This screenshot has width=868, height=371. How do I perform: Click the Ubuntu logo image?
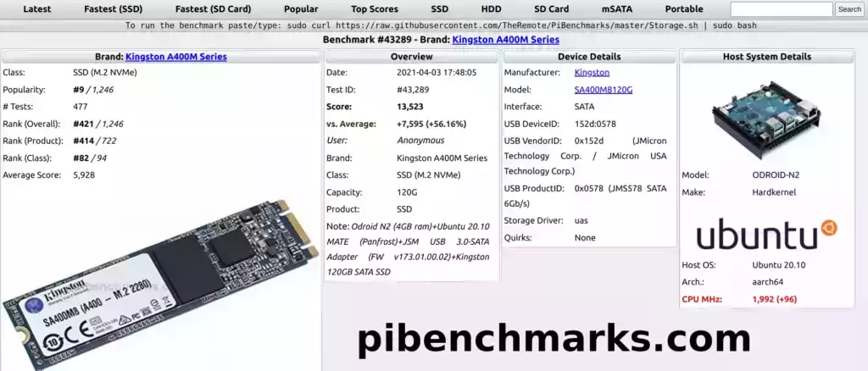[766, 235]
